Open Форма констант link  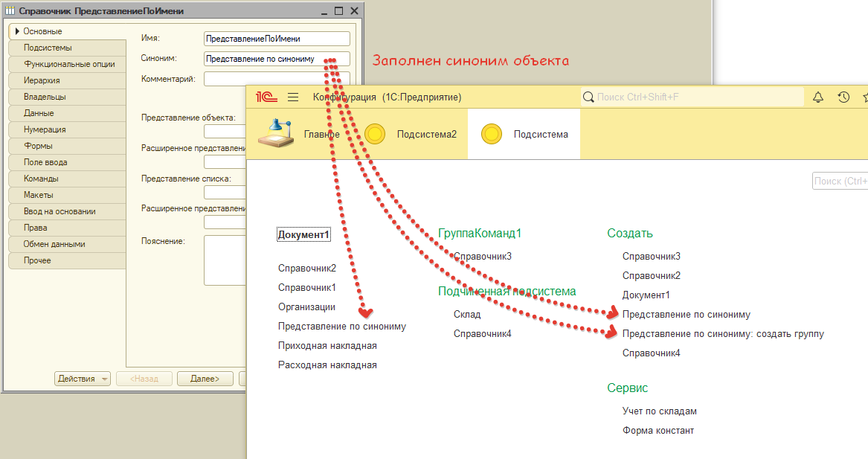click(658, 431)
